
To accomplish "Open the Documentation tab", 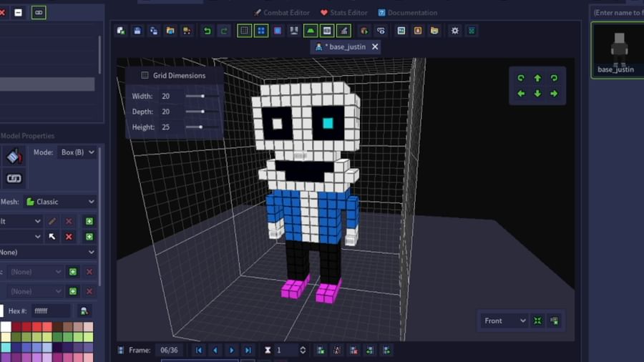I will click(x=408, y=13).
